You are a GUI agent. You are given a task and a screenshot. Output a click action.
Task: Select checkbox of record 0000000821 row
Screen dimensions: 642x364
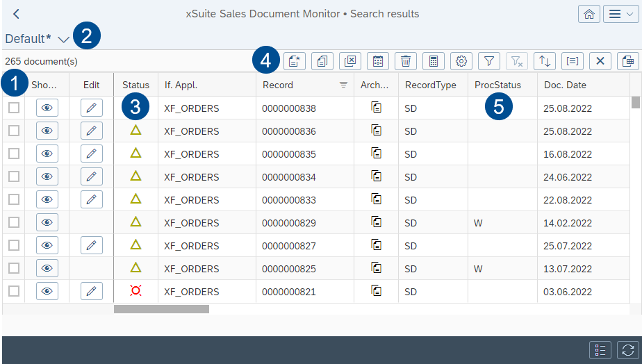(14, 291)
